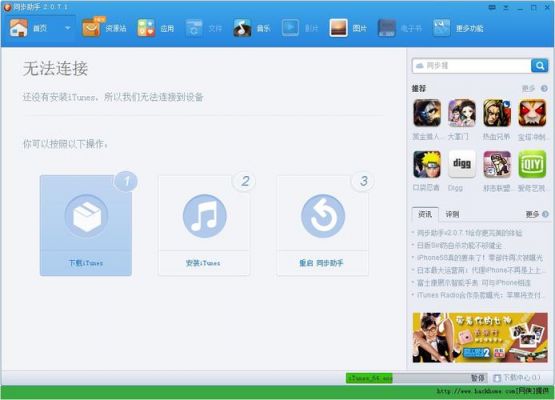The height and width of the screenshot is (400, 555).
Task: Click arrow icon beside news 更多
Action: tap(545, 214)
